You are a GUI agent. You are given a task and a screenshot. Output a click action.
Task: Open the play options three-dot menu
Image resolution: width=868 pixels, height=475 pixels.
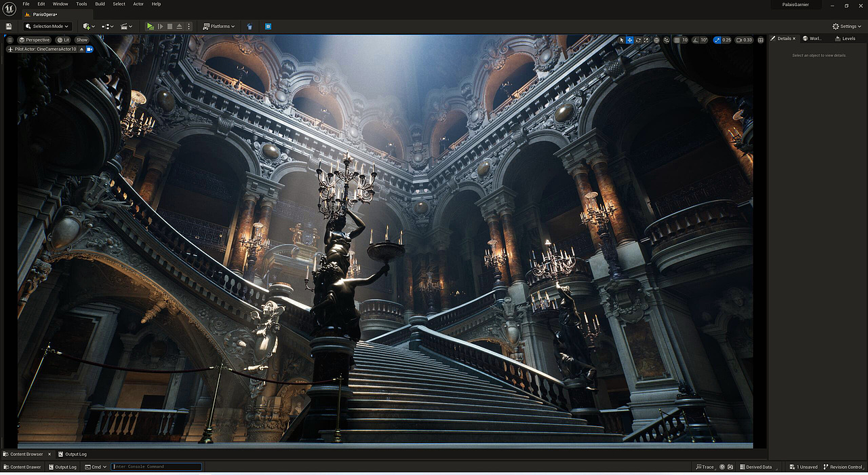(189, 26)
